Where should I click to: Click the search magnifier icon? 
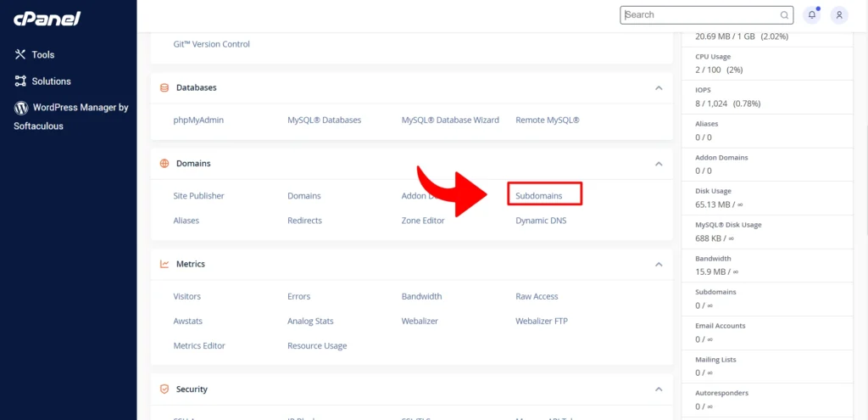[784, 15]
